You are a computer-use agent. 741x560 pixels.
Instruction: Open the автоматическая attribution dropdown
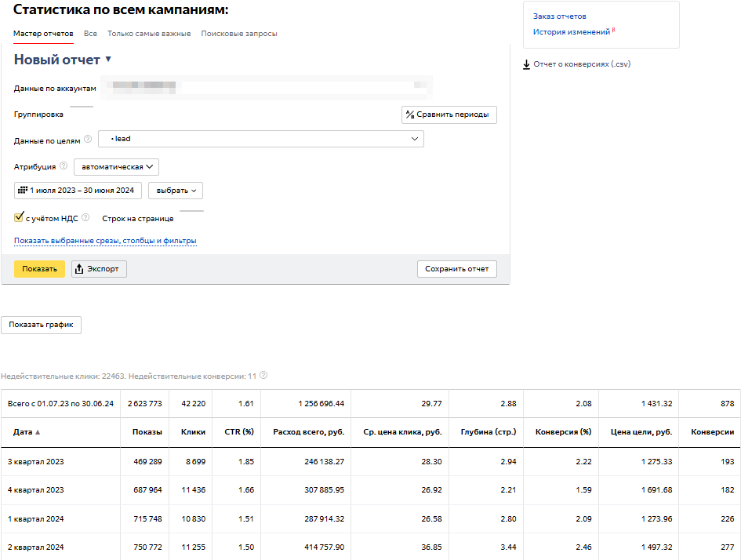click(116, 166)
